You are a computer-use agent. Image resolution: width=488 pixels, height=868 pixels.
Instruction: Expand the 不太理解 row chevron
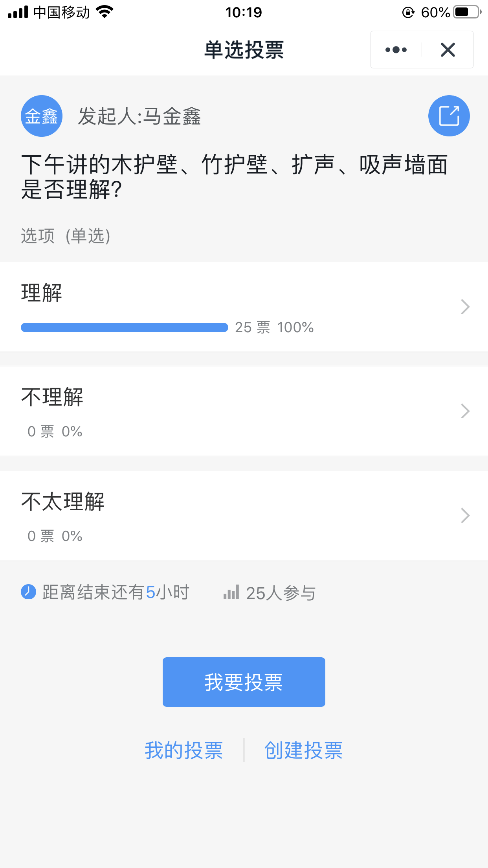(465, 515)
